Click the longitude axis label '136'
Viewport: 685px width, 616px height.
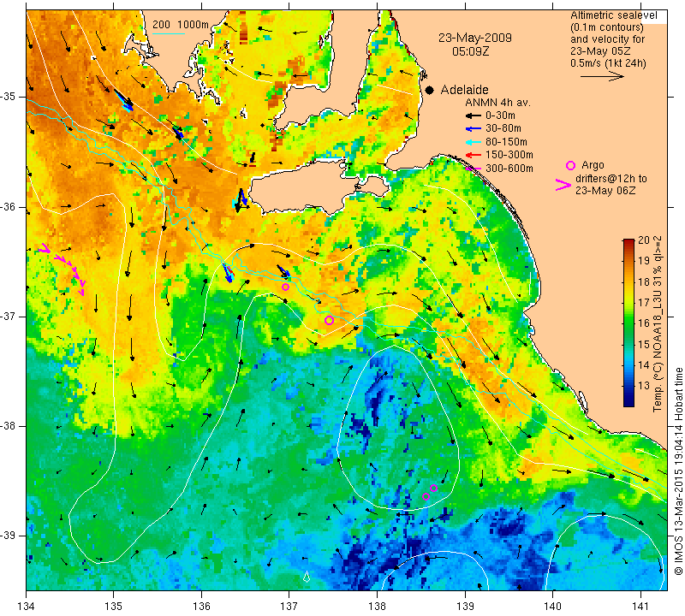click(201, 606)
